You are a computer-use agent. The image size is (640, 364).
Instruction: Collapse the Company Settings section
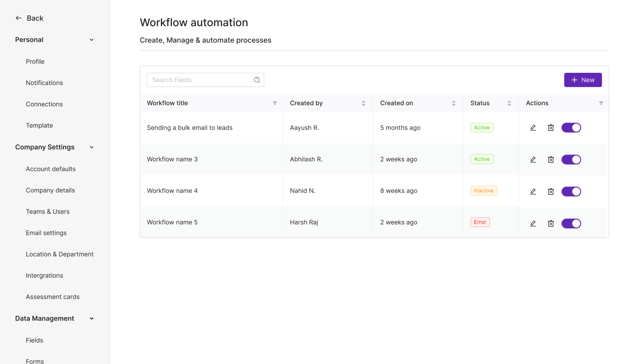click(92, 147)
